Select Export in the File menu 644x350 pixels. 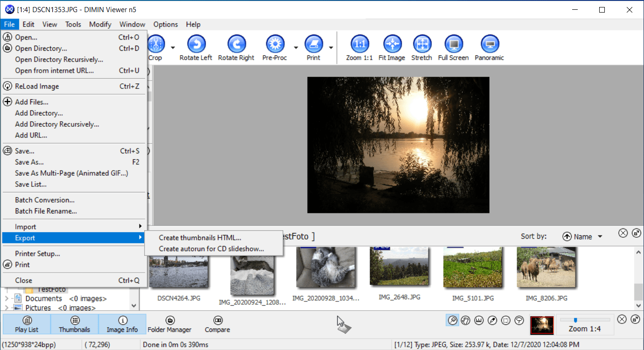(74, 238)
